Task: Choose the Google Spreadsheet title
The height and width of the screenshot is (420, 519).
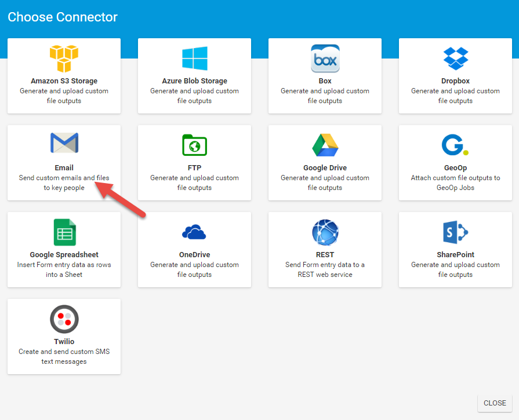Action: coord(64,255)
